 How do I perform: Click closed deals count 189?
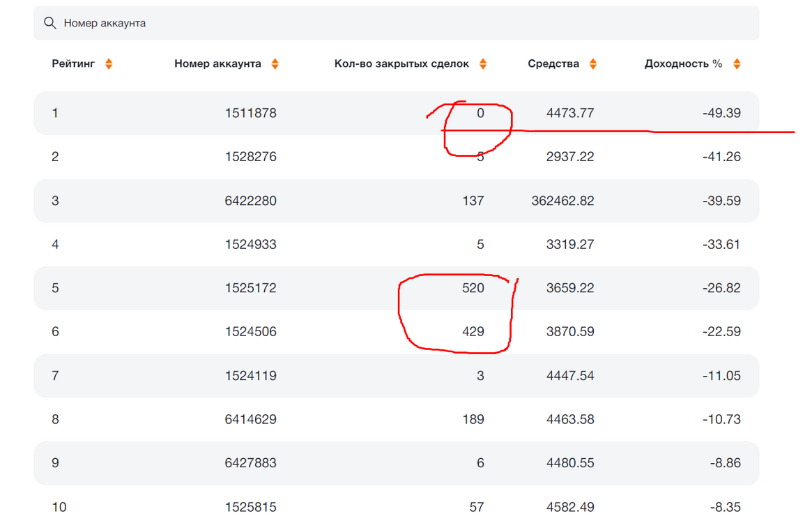(x=473, y=419)
